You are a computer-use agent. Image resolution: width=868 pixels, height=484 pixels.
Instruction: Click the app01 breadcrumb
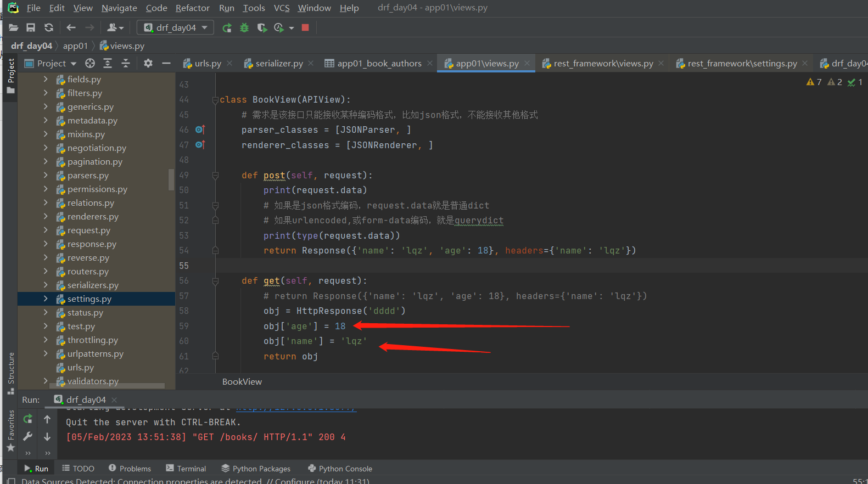pos(75,46)
